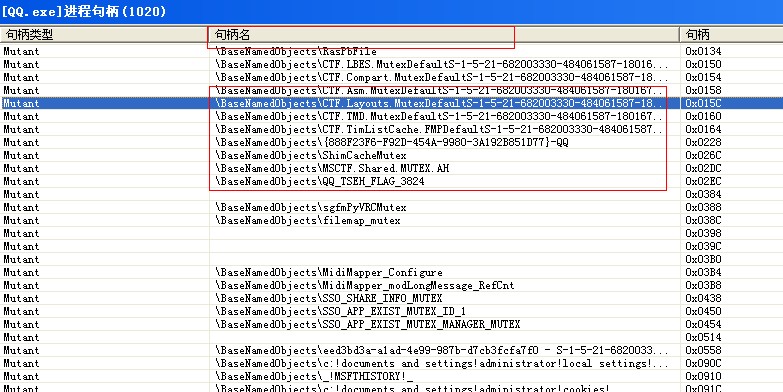
Task: Click handle value 0x0388
Action: (703, 207)
